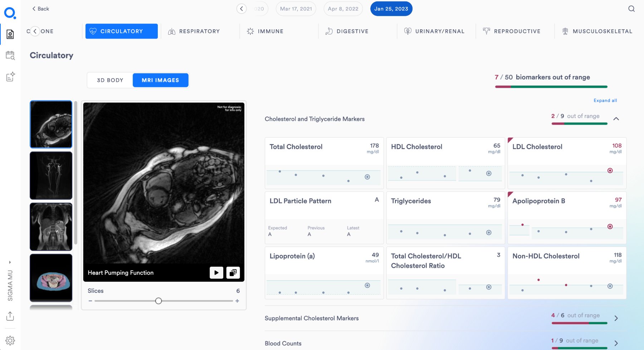Image resolution: width=644 pixels, height=350 pixels.
Task: Show earlier body system tabs with the left chevron
Action: (35, 31)
